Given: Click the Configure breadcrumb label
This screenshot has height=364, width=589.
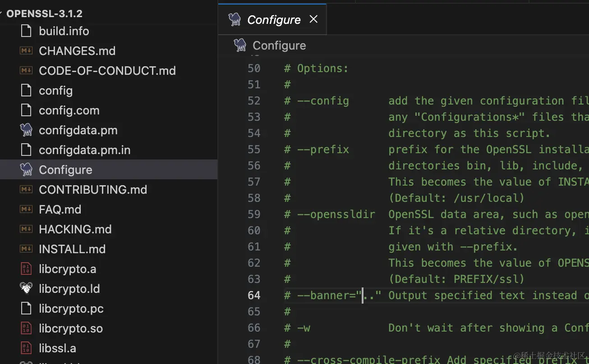Looking at the screenshot, I should click(279, 45).
